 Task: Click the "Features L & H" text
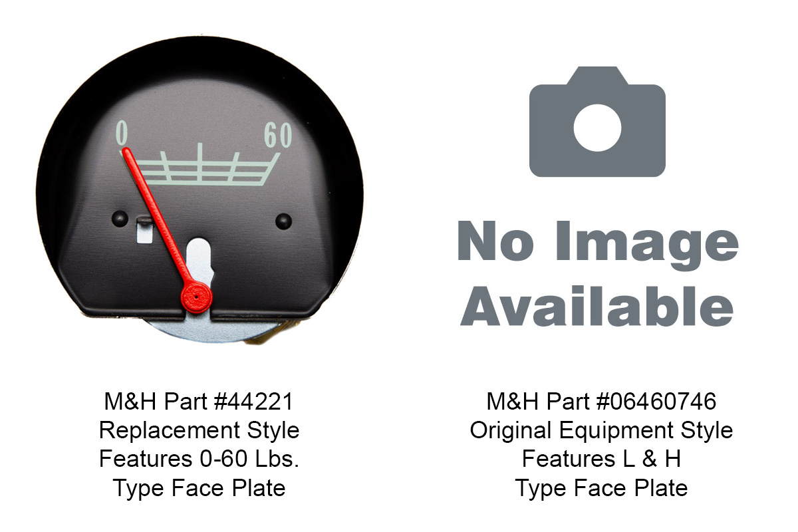(601, 459)
